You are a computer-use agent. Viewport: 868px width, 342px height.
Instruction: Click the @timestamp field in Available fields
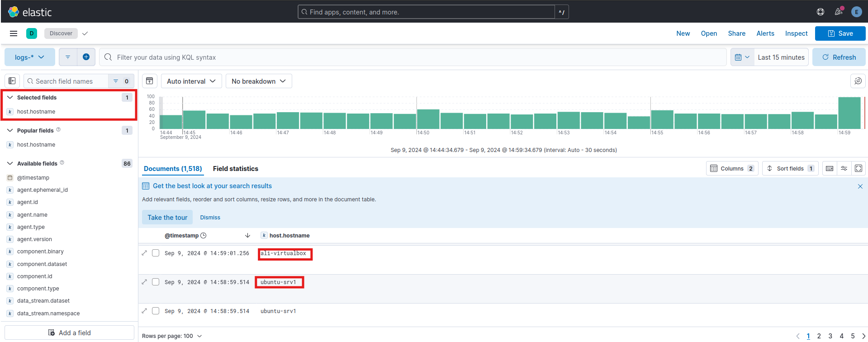click(33, 178)
